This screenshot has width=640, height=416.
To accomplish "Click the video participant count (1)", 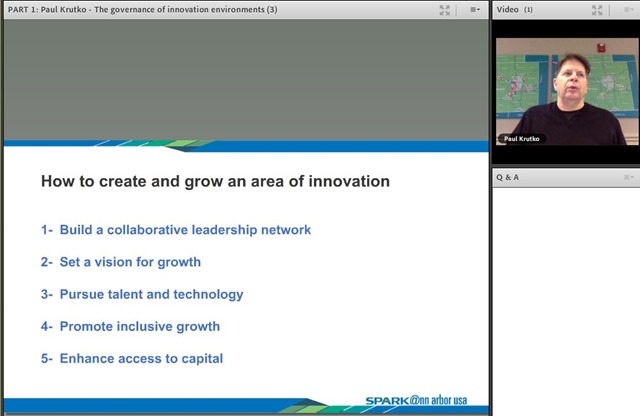I will pos(528,10).
